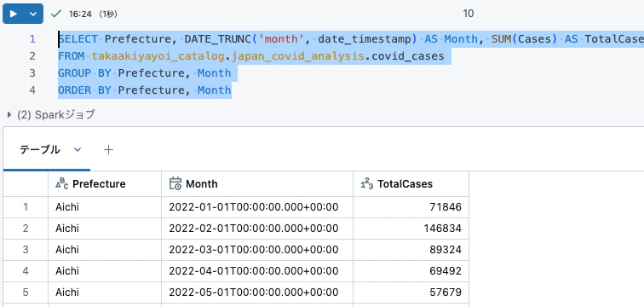The height and width of the screenshot is (307, 644).
Task: Click the 2022-01-01 Month cell
Action: (257, 207)
